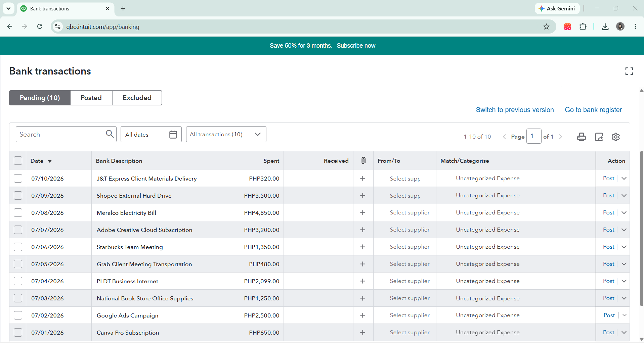Expand action options for J&T Express row

[624, 179]
